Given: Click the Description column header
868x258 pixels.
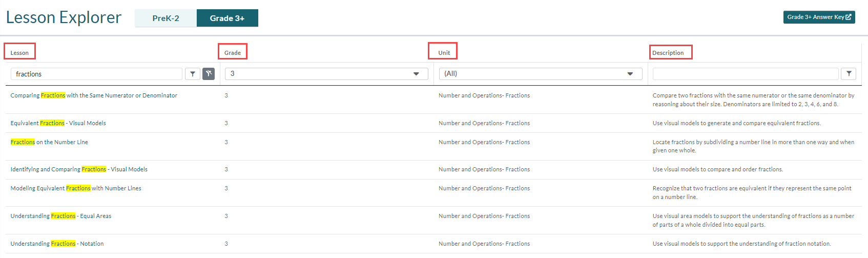Looking at the screenshot, I should coord(668,53).
